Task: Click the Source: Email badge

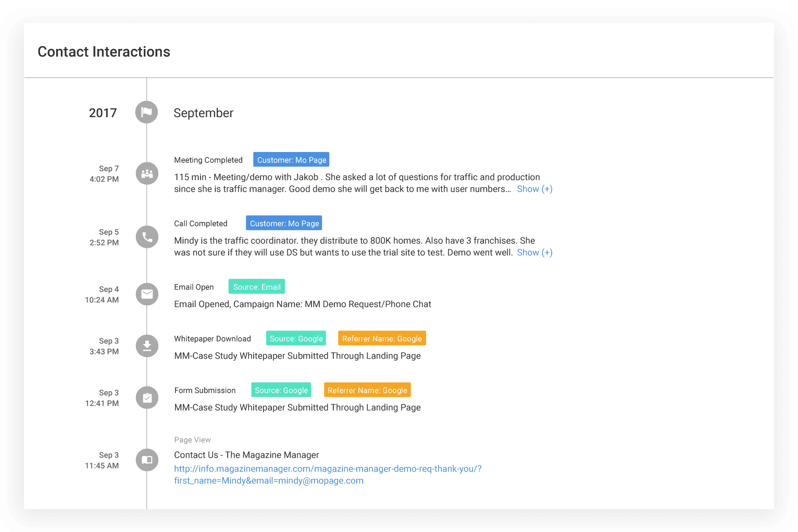Action: pyautogui.click(x=256, y=286)
